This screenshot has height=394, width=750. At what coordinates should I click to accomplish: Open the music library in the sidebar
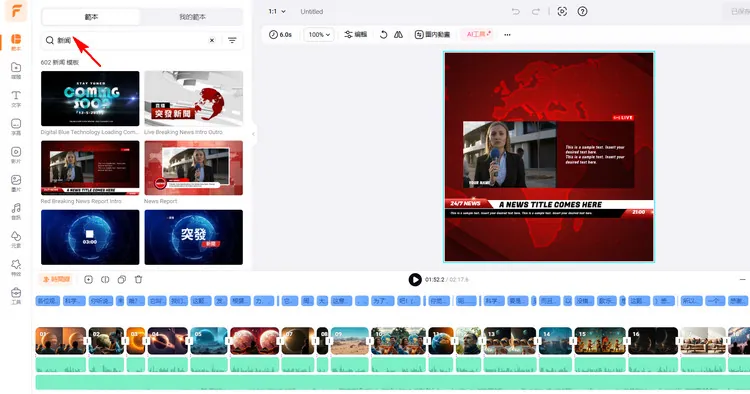tap(16, 211)
